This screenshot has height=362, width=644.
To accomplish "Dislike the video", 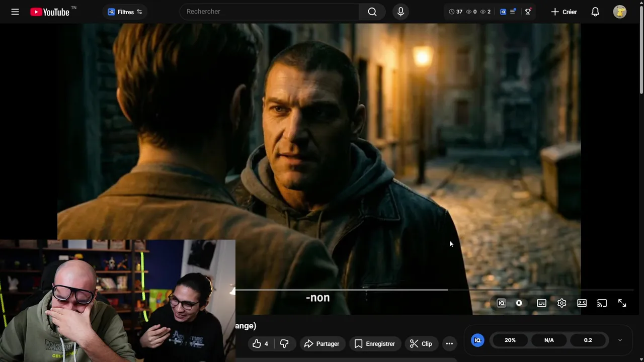I will click(x=284, y=344).
